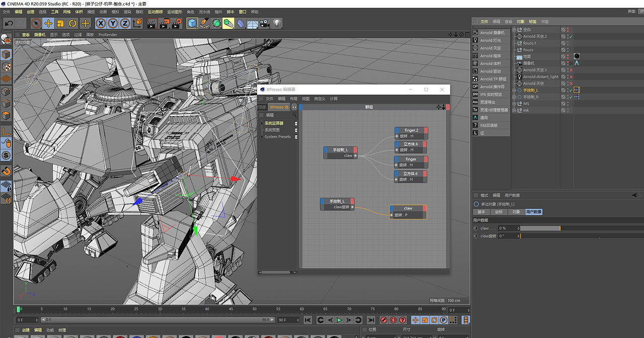Click 资源导出 button
The width and height of the screenshot is (644, 338).
[491, 102]
